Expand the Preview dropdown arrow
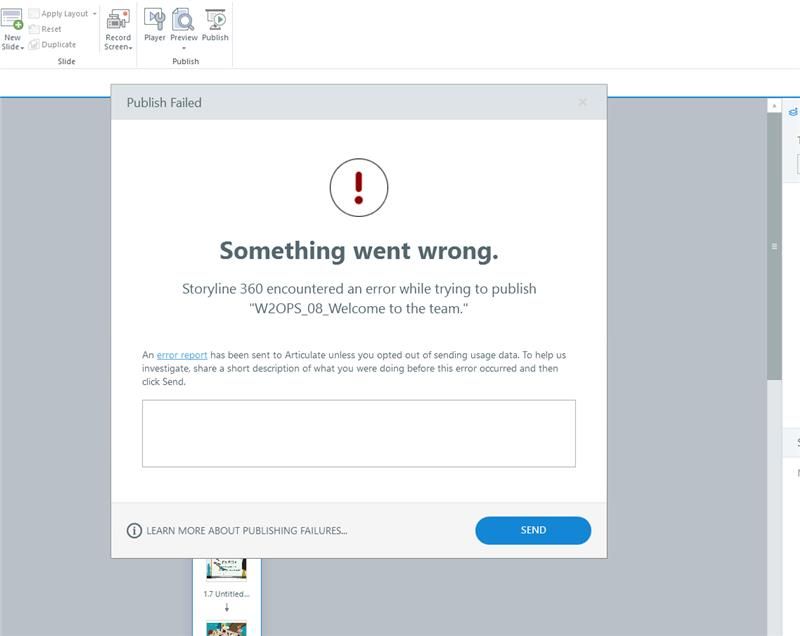The height and width of the screenshot is (636, 800). click(184, 48)
